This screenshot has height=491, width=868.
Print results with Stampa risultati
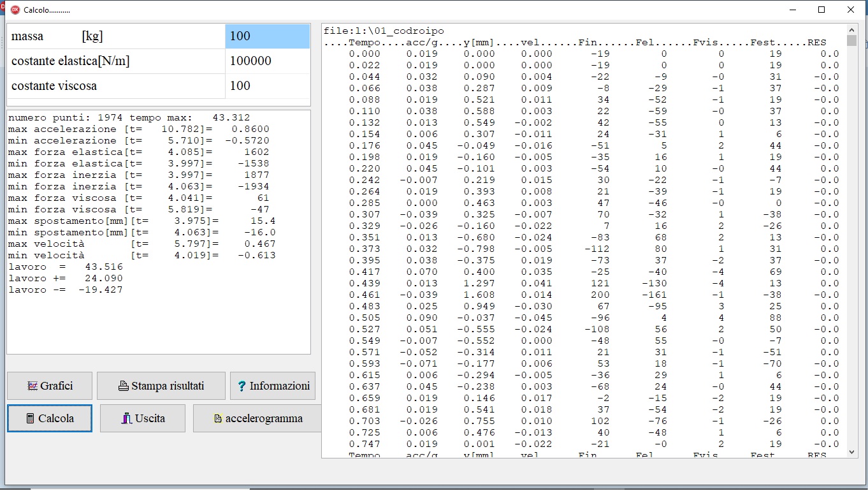tap(161, 386)
